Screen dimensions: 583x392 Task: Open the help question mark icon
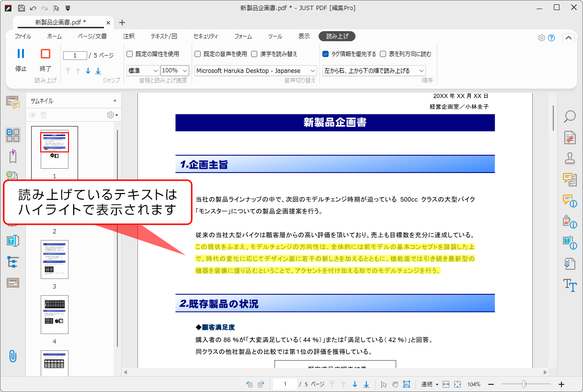pos(551,38)
